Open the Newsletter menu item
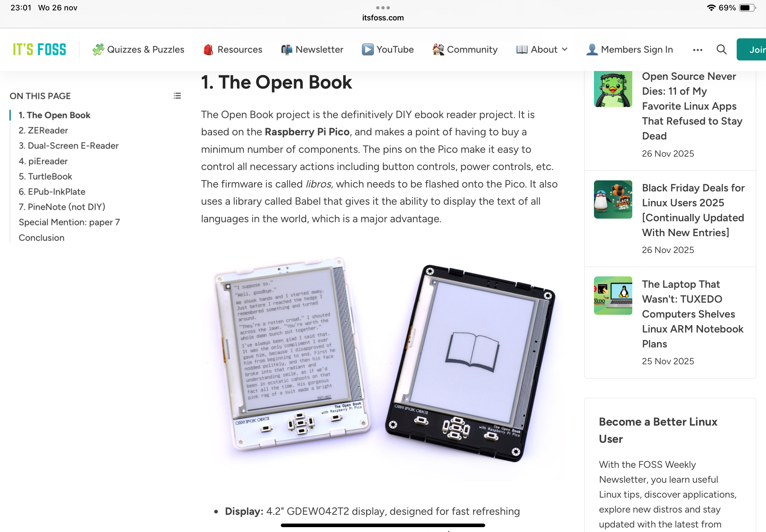Image resolution: width=766 pixels, height=532 pixels. click(x=312, y=49)
